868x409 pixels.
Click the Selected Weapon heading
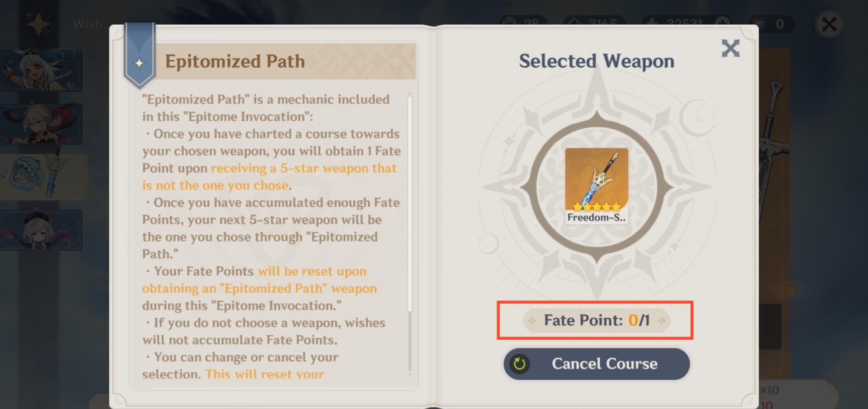point(596,60)
